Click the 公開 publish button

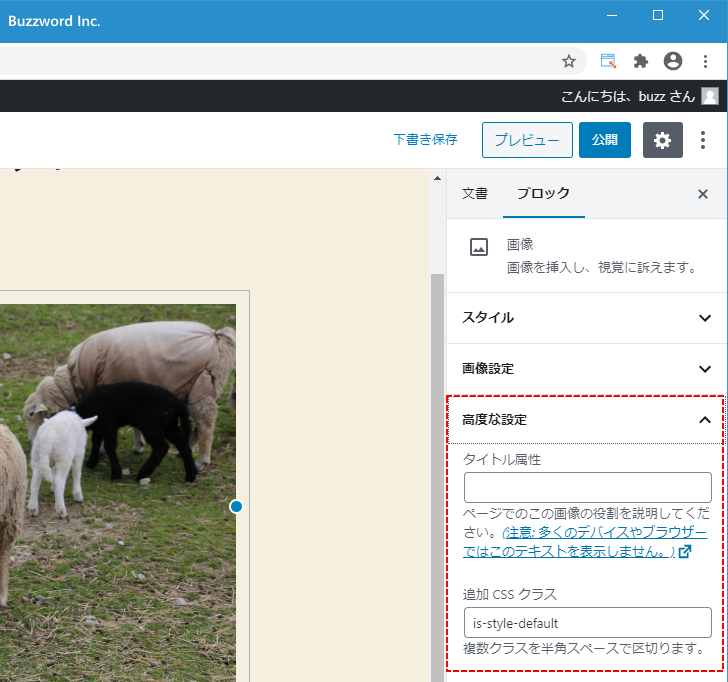pyautogui.click(x=604, y=140)
